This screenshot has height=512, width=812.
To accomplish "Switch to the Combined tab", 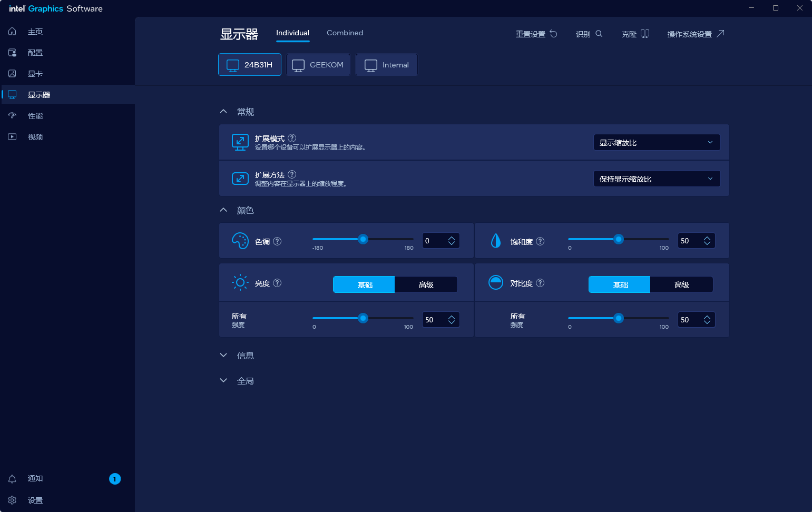I will coord(345,33).
